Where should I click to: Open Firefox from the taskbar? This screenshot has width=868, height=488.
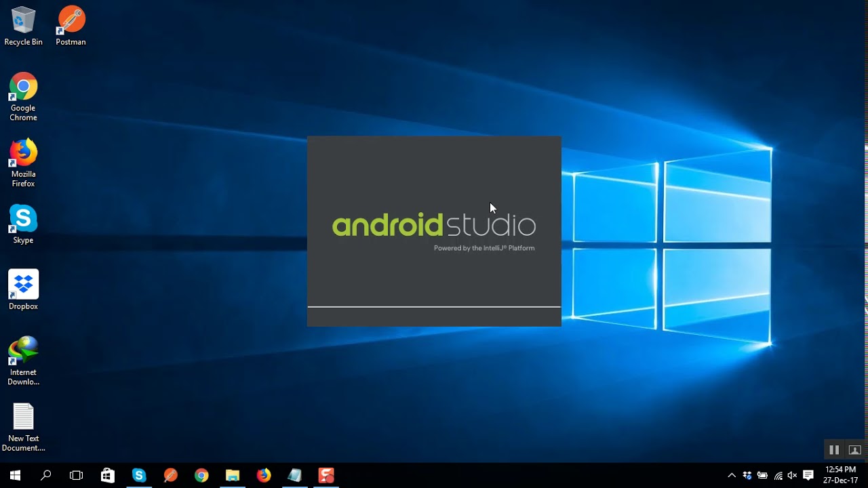[264, 475]
